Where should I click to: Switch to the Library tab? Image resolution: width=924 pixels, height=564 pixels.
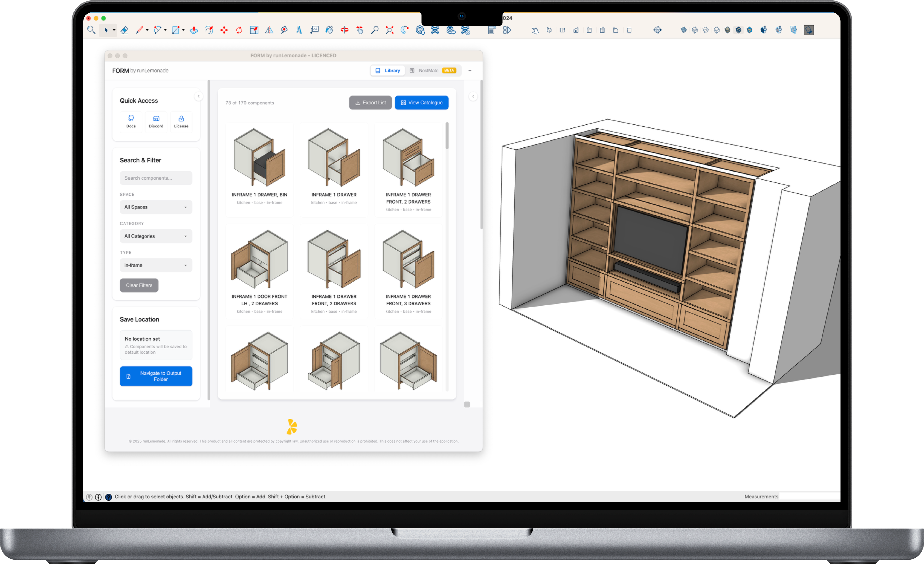point(388,70)
